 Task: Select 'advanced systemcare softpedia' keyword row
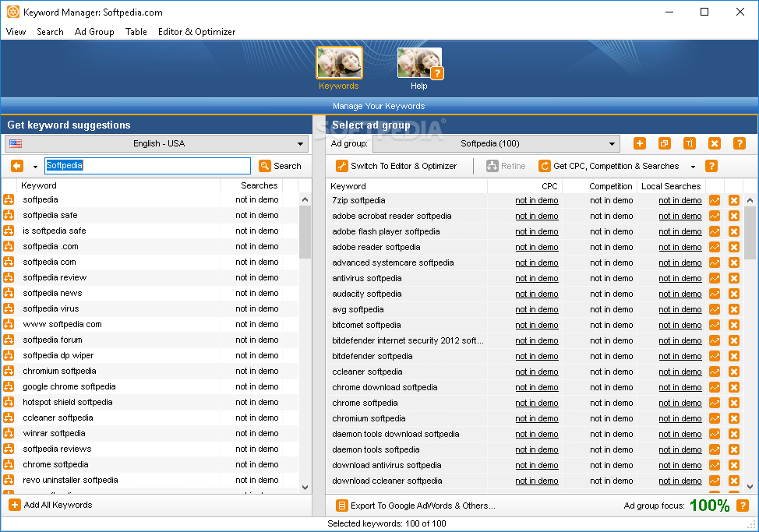[x=535, y=262]
